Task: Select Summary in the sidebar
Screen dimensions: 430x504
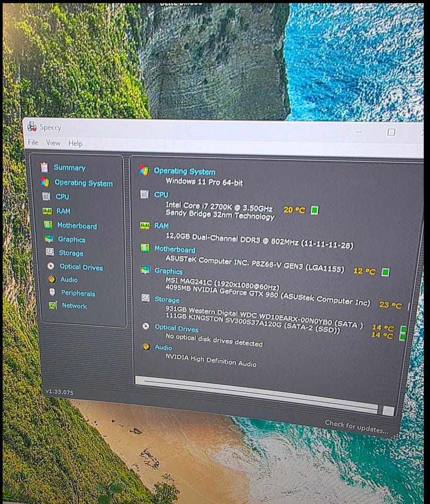Action: (69, 168)
